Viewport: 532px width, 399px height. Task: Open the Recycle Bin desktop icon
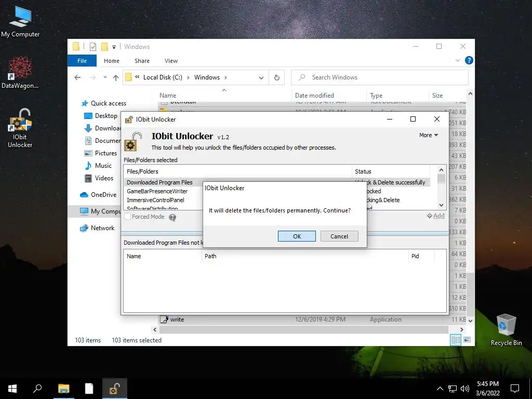pyautogui.click(x=506, y=330)
